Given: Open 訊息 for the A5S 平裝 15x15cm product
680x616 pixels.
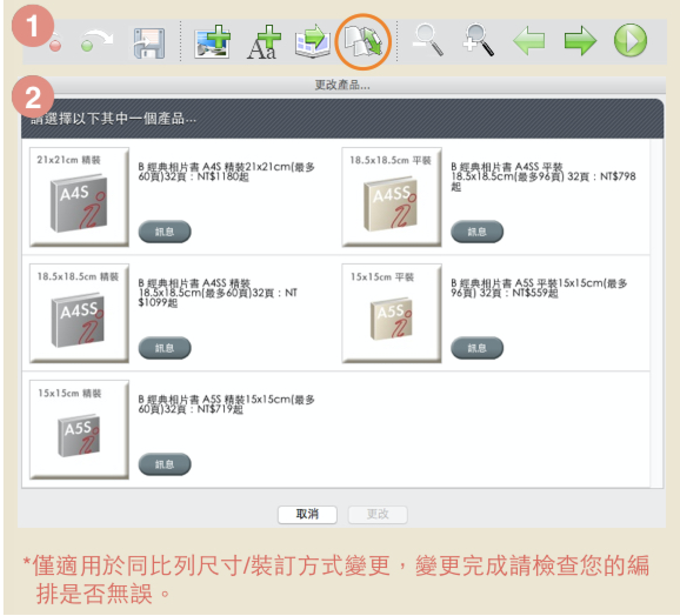Looking at the screenshot, I should [477, 348].
